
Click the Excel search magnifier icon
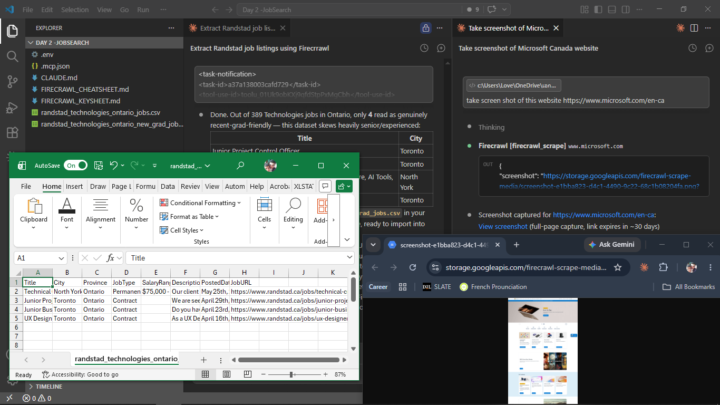point(240,165)
